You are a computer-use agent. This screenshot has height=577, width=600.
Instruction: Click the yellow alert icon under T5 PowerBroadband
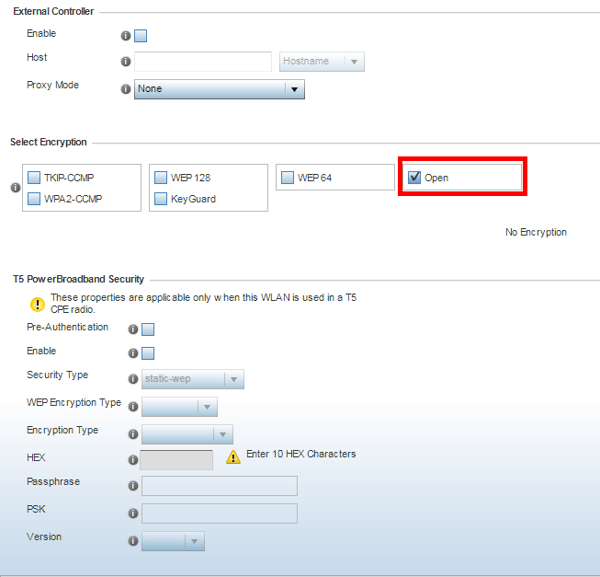[37, 304]
